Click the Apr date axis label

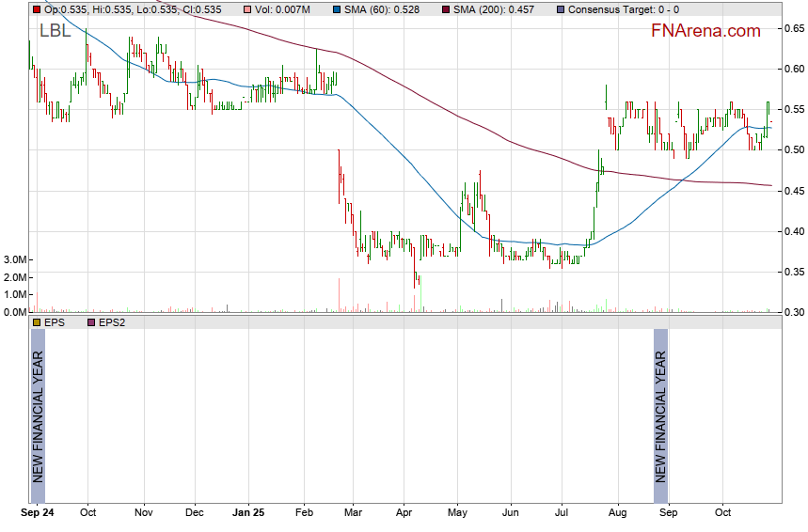point(404,513)
